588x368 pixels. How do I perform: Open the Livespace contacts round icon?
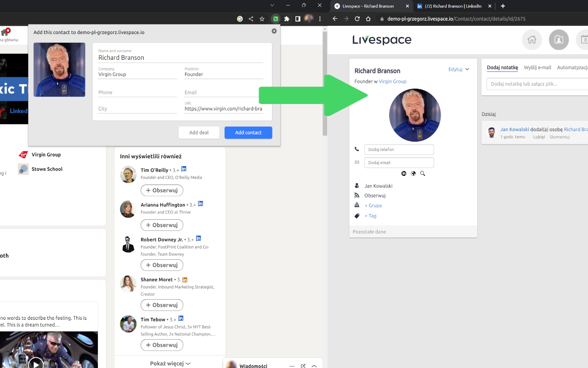point(559,40)
